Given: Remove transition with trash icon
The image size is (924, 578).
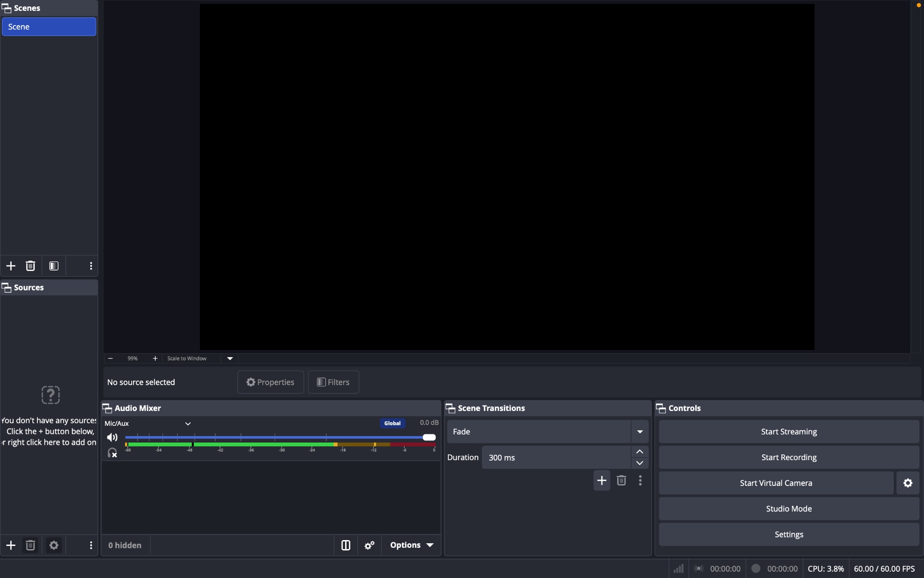Looking at the screenshot, I should tap(621, 480).
